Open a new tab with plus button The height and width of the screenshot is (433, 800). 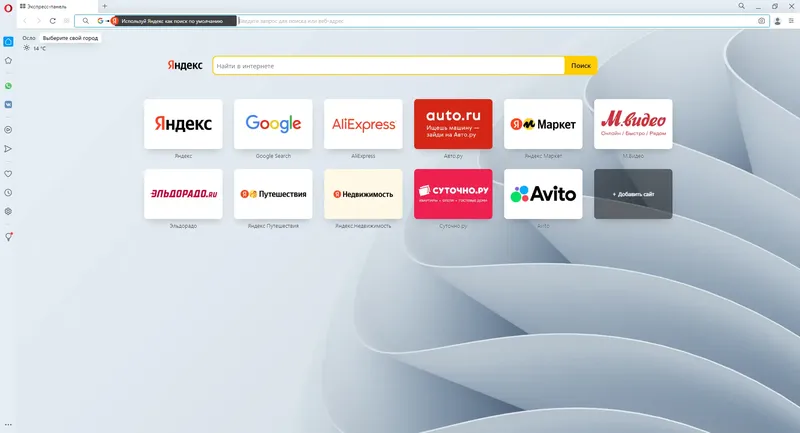click(105, 6)
